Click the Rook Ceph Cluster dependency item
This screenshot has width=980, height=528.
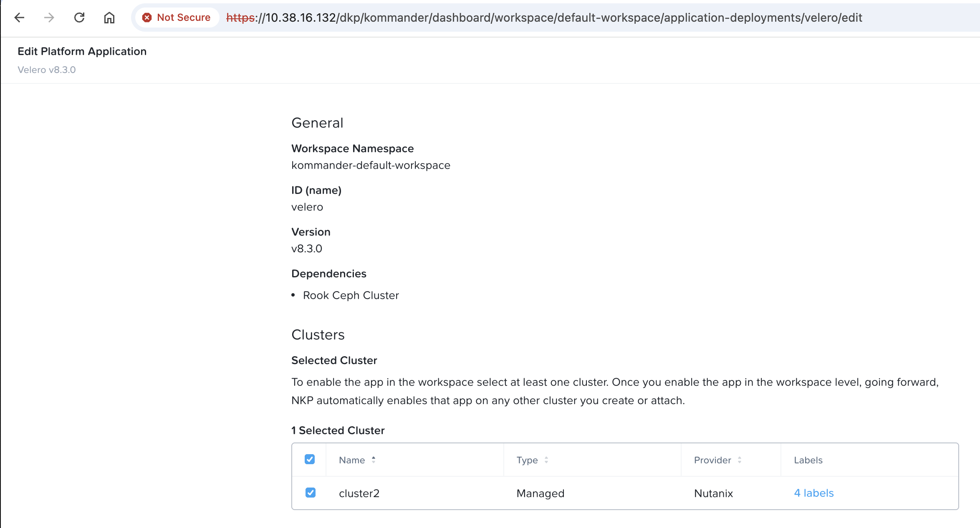coord(351,295)
